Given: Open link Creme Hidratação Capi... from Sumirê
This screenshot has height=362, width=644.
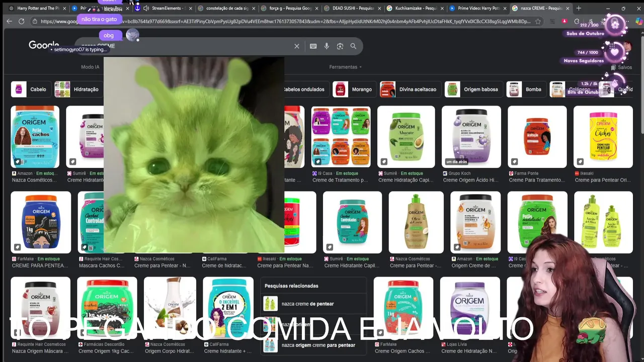Looking at the screenshot, I should click(x=406, y=180).
